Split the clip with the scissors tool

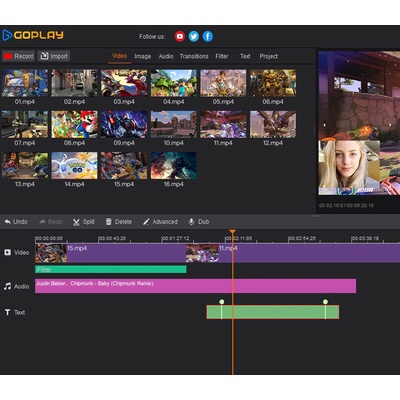(x=84, y=222)
